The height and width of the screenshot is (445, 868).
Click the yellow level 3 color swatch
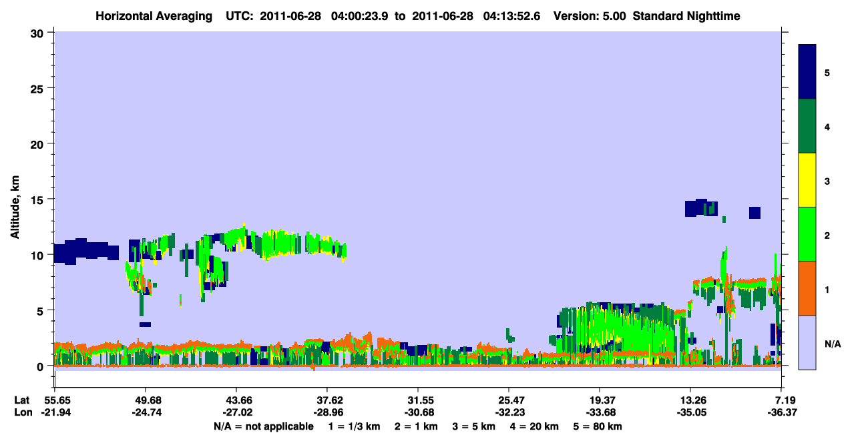click(x=807, y=180)
